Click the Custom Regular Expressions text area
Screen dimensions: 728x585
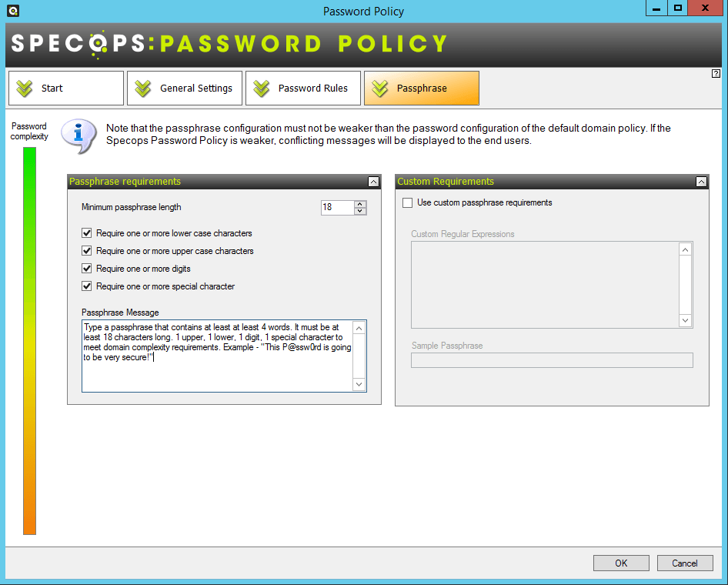[x=545, y=285]
